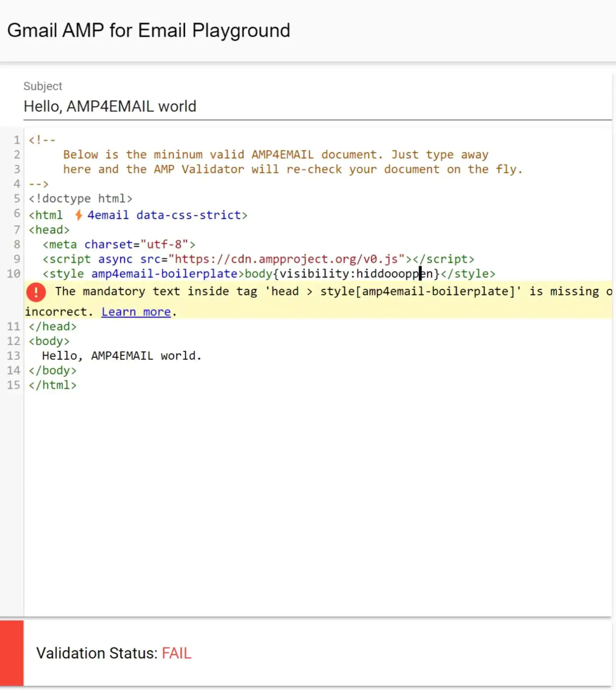616x690 pixels.
Task: Click the 4email data-css-strict attribute text
Action: point(164,215)
